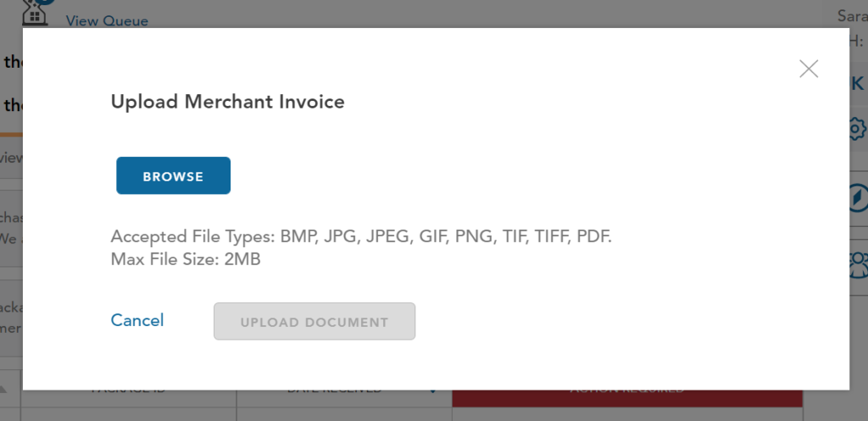Click the Cancel link

[137, 320]
